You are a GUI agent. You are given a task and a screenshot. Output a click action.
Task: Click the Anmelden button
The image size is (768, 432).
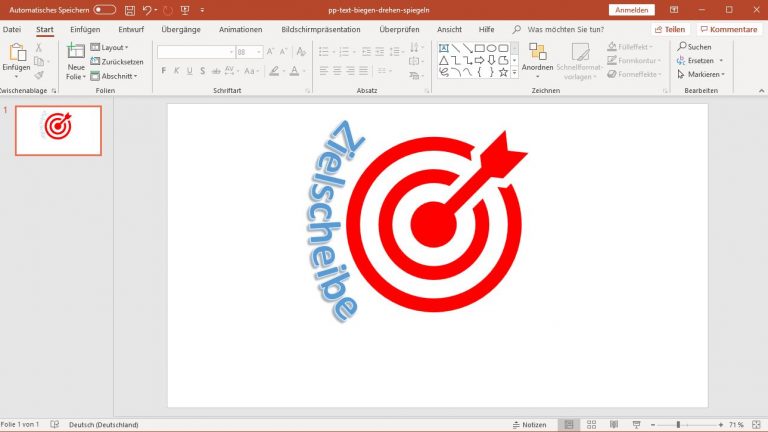point(631,10)
